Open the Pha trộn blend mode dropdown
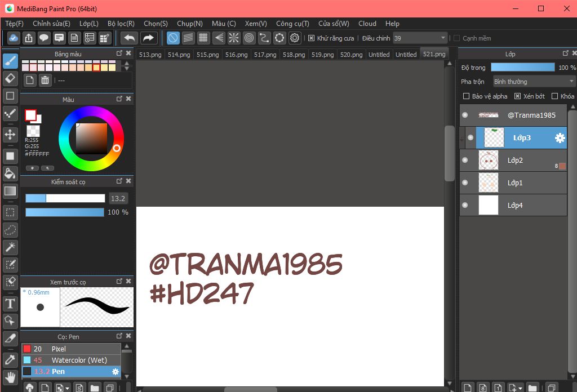This screenshot has height=392, width=577. pyautogui.click(x=533, y=81)
